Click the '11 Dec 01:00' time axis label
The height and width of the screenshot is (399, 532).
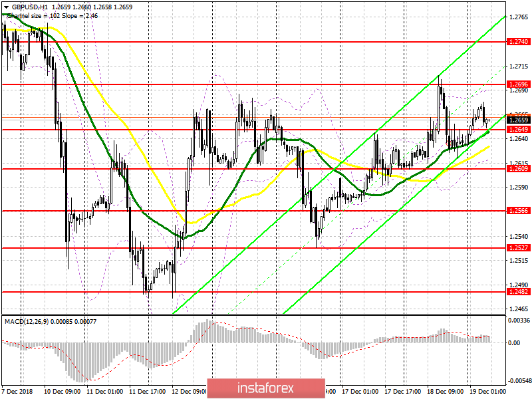pyautogui.click(x=105, y=391)
